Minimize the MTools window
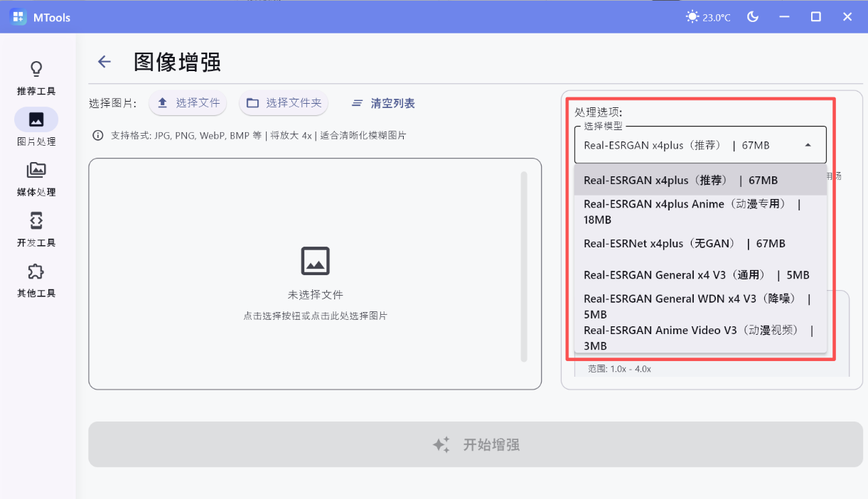The height and width of the screenshot is (499, 868). coord(785,17)
